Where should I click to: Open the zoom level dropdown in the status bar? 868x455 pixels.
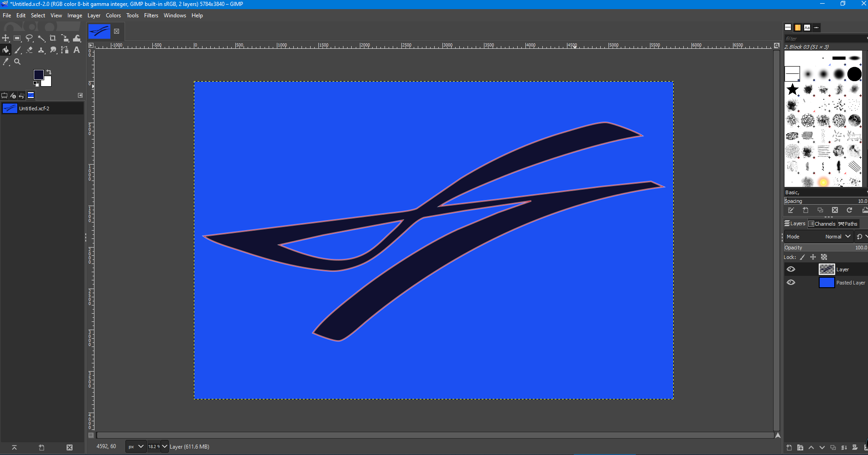pyautogui.click(x=165, y=447)
